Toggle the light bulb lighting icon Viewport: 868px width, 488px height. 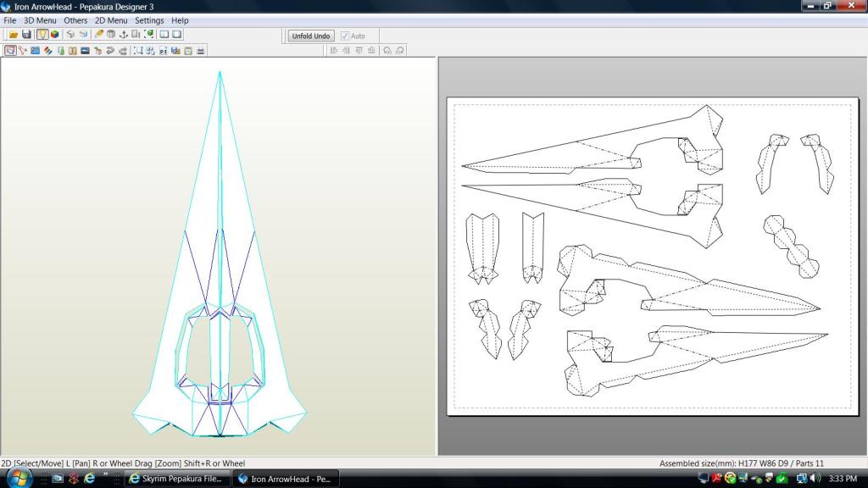click(42, 34)
